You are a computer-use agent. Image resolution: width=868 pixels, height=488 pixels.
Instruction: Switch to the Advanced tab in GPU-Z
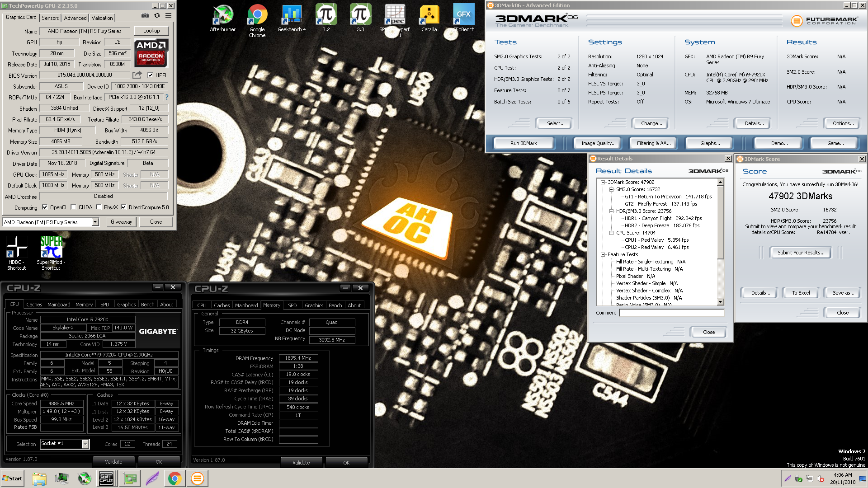[x=75, y=18]
